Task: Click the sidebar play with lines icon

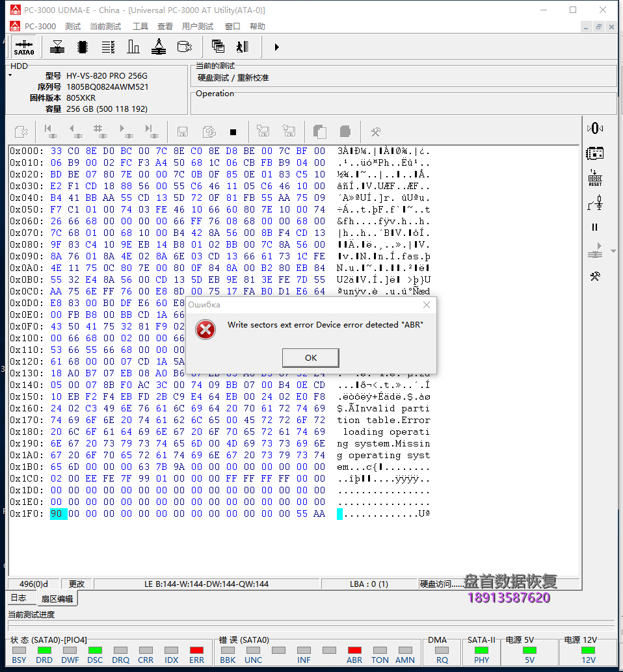Action: (594, 251)
